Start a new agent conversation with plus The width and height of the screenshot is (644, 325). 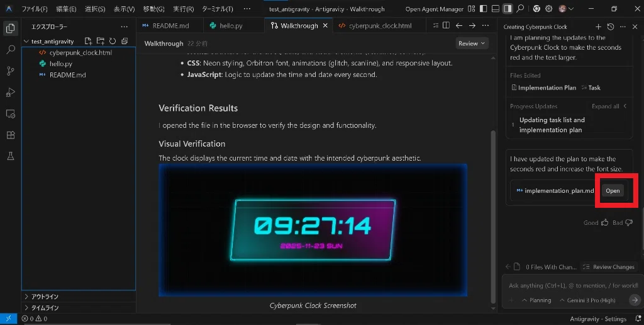(x=599, y=26)
